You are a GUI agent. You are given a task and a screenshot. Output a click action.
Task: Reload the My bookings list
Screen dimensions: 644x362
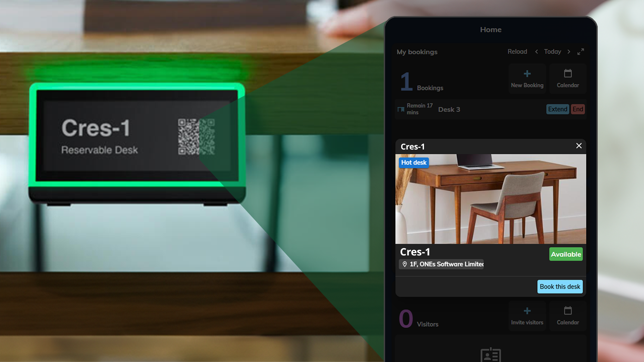click(517, 52)
